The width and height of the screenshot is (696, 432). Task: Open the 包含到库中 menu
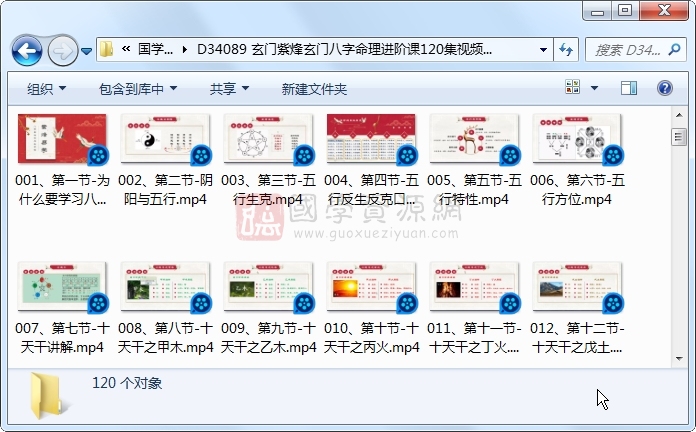[138, 89]
